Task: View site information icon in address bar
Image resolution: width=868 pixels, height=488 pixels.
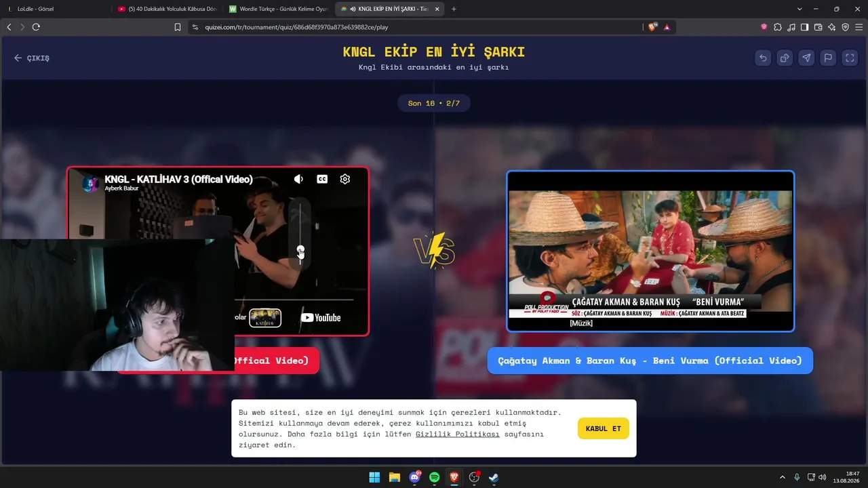Action: [195, 27]
